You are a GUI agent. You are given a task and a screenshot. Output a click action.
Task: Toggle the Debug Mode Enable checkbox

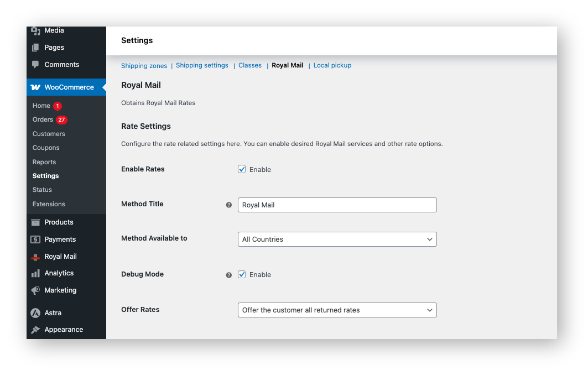pyautogui.click(x=242, y=275)
